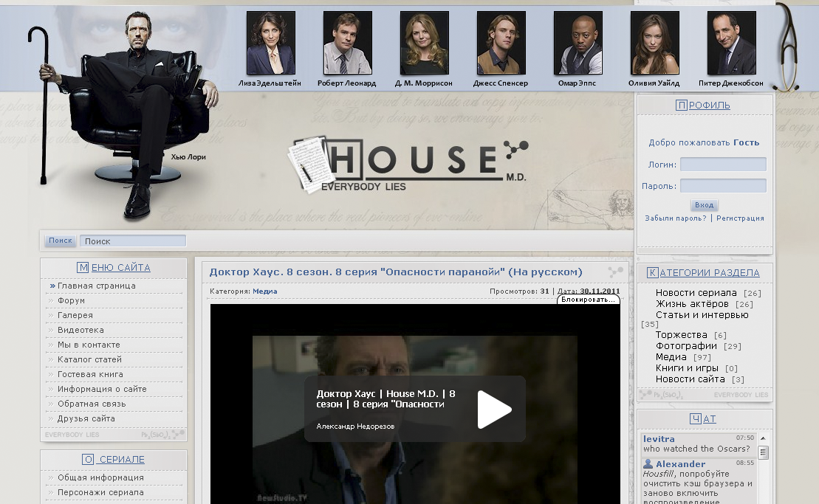Open Фотографии category
819x504 pixels.
[x=686, y=346]
